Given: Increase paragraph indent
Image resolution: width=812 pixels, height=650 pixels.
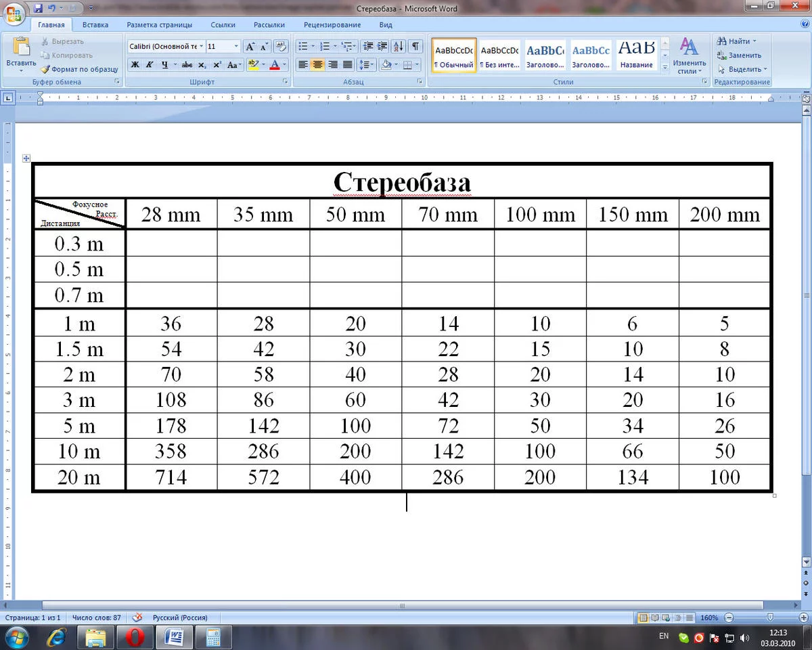Looking at the screenshot, I should coord(382,47).
